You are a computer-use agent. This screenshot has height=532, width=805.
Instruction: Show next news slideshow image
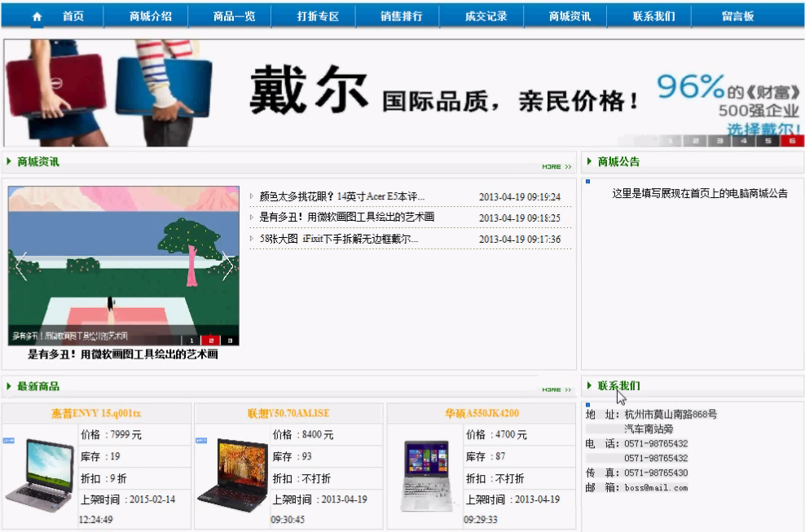click(x=227, y=266)
